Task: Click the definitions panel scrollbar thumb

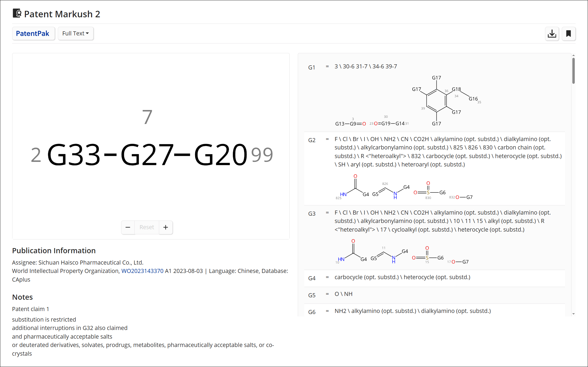Action: pyautogui.click(x=573, y=71)
